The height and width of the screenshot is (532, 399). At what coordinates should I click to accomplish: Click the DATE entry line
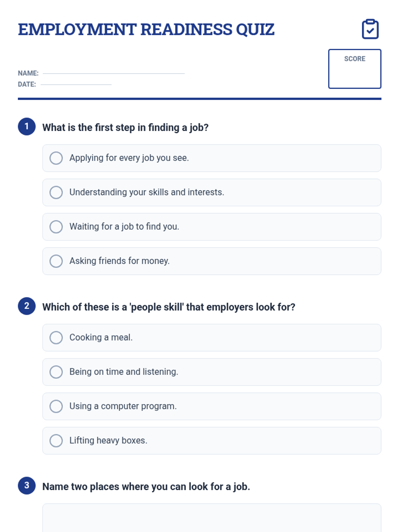[x=76, y=84]
